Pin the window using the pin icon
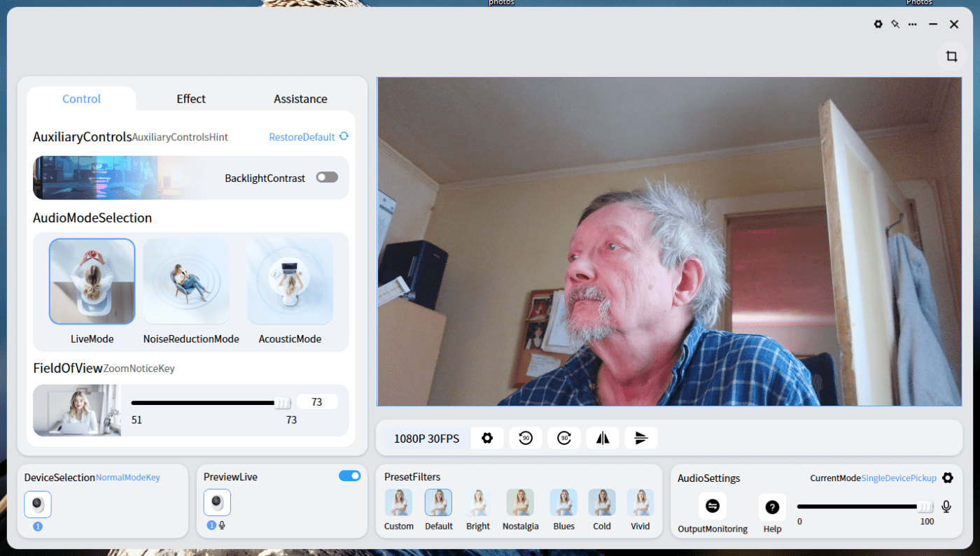 [895, 24]
